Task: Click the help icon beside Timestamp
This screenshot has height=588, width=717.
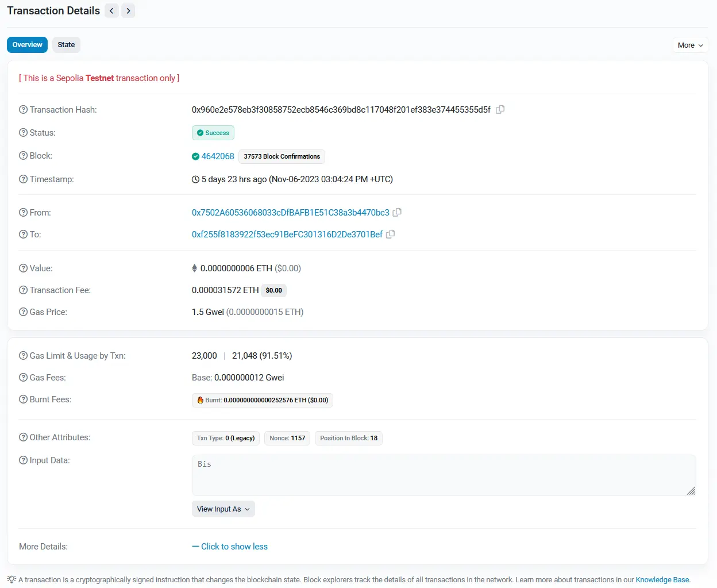Action: pos(23,179)
